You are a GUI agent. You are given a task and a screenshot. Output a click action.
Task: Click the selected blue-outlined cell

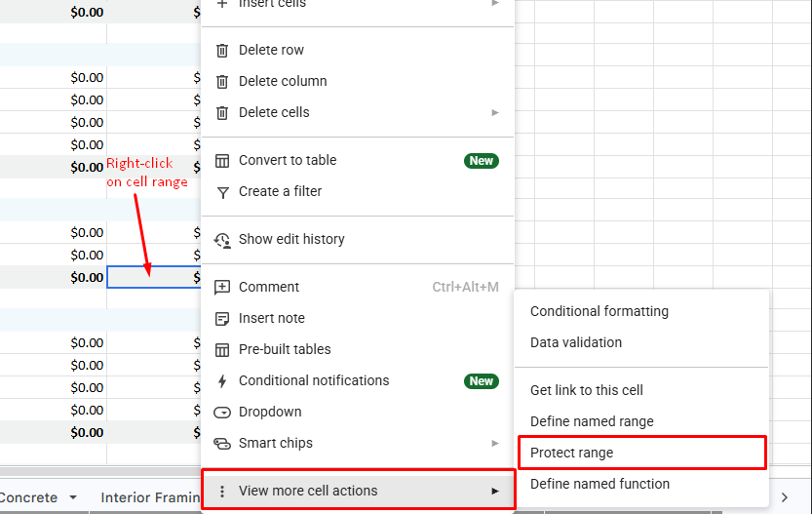point(154,277)
